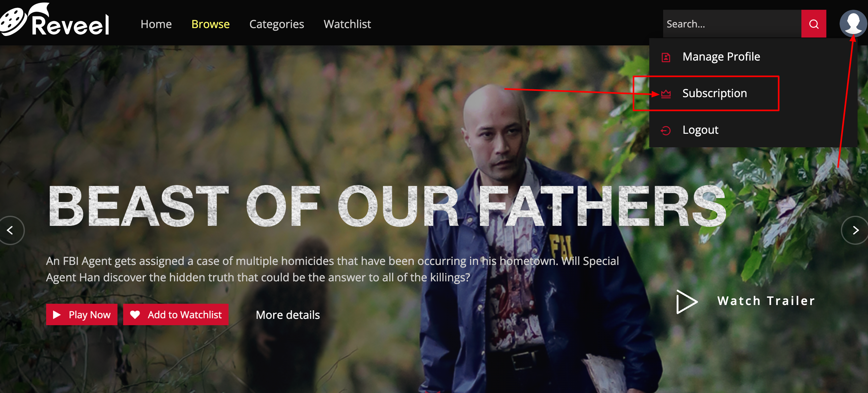Click the red search magnifier button
The image size is (868, 393).
point(813,24)
